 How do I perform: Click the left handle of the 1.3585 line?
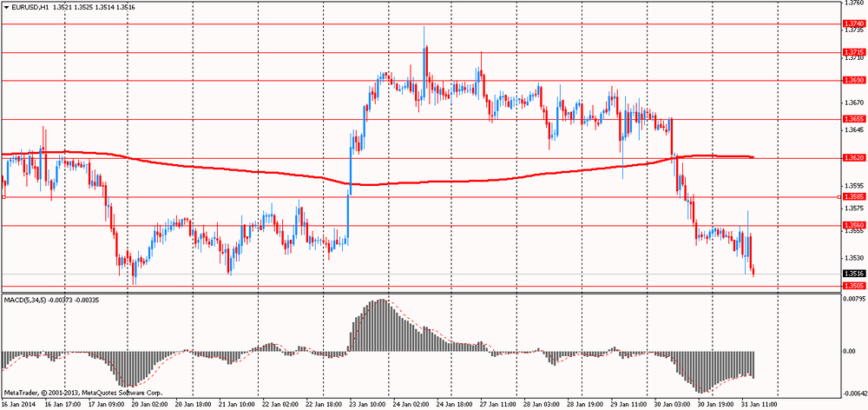pos(3,196)
